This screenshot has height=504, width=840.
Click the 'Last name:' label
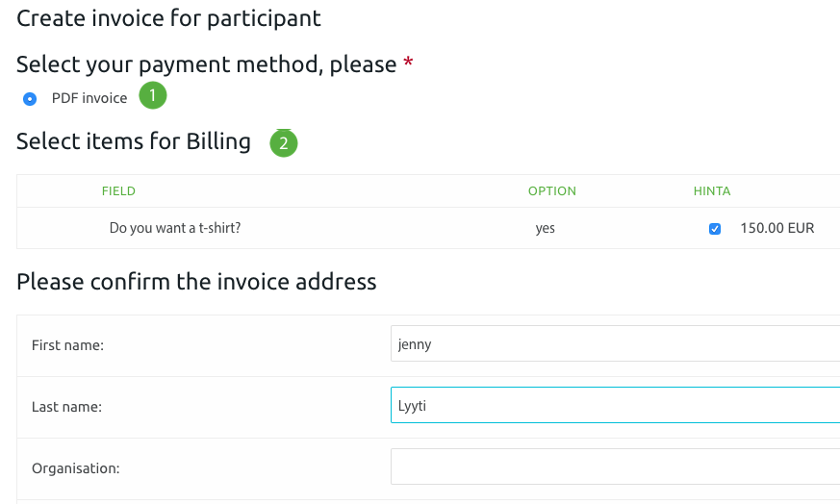tap(66, 407)
